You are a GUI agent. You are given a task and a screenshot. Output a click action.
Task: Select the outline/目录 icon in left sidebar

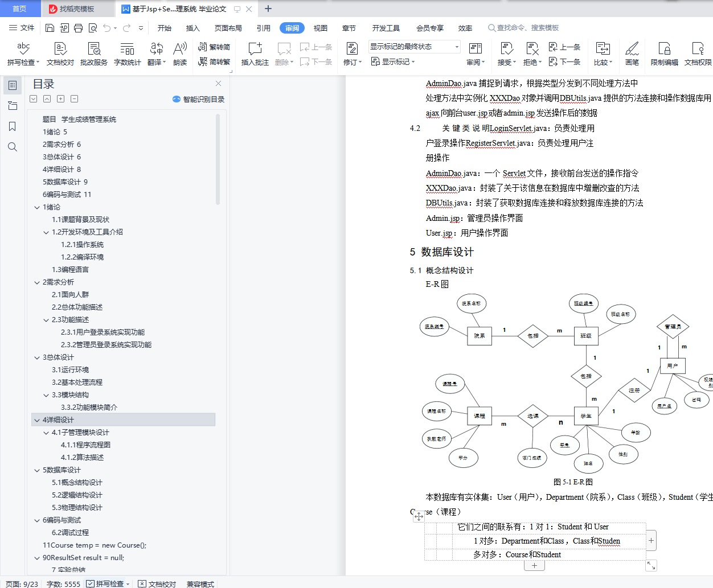click(x=12, y=85)
